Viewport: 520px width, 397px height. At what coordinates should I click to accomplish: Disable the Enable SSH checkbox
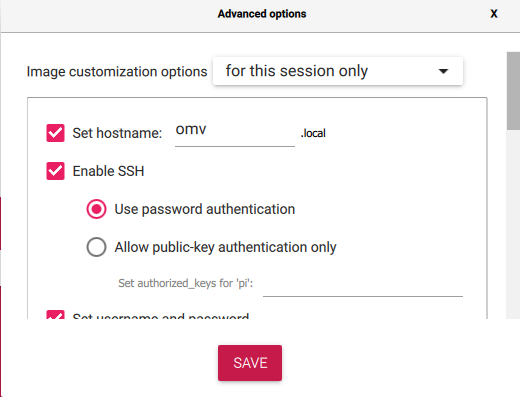[x=55, y=171]
